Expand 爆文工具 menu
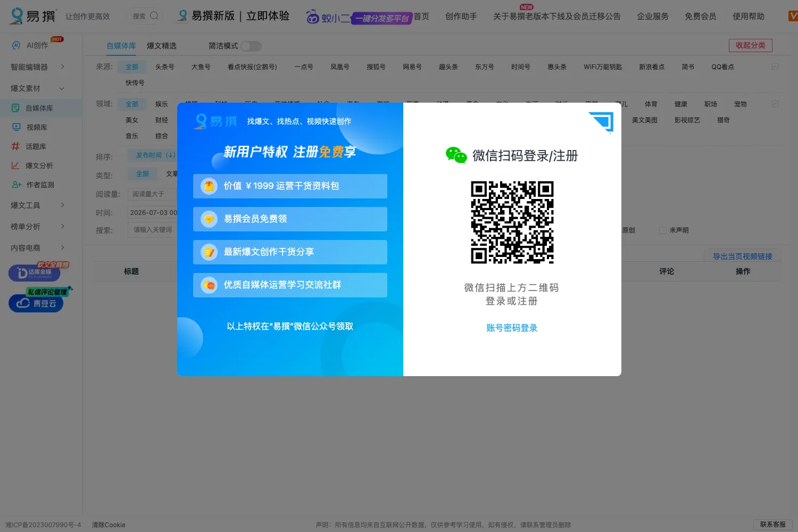 [37, 205]
